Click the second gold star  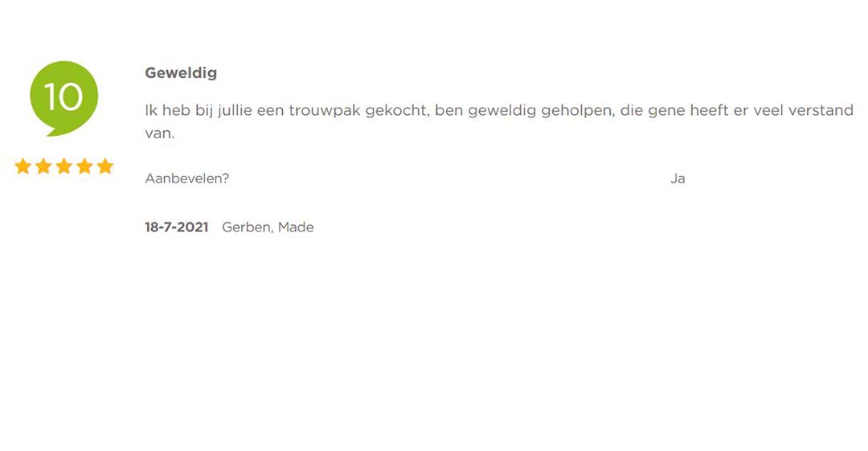click(x=43, y=166)
